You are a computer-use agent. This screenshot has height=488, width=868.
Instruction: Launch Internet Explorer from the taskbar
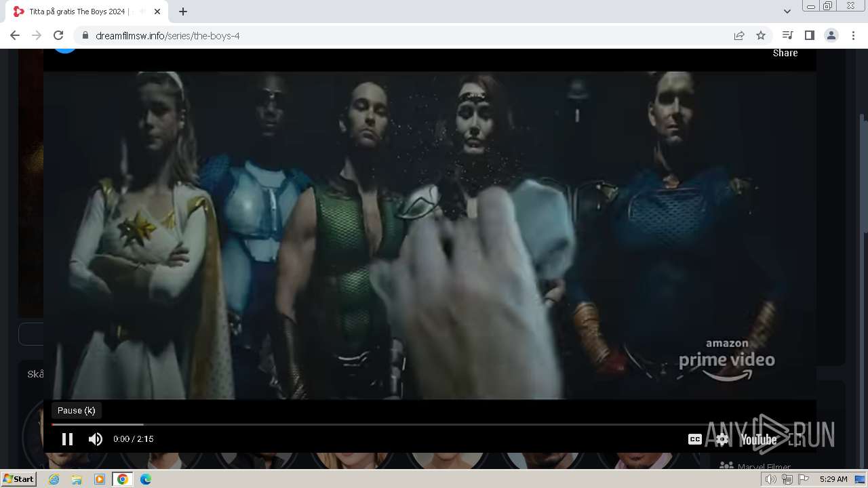[54, 479]
